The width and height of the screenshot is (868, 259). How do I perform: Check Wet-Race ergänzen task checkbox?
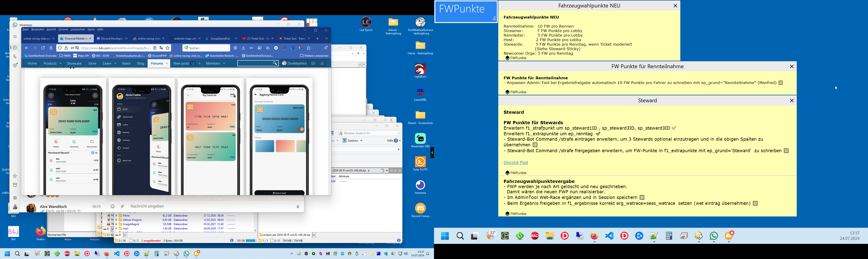pyautogui.click(x=642, y=198)
